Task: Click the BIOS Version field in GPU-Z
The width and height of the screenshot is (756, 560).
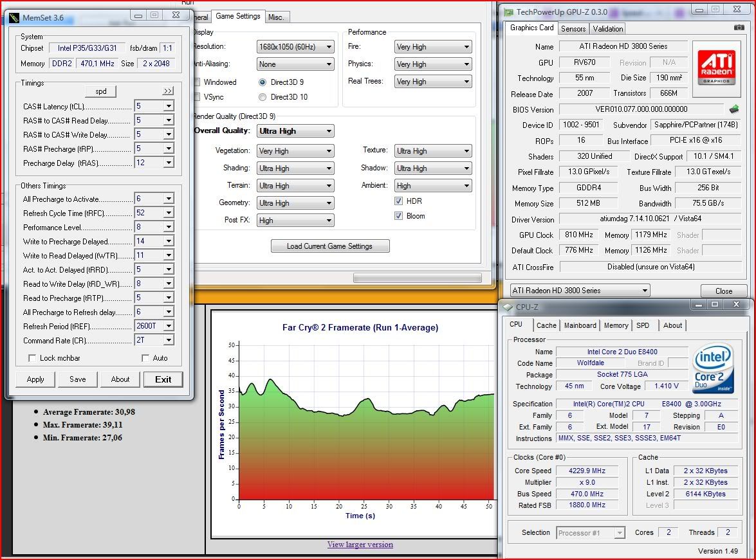Action: [641, 109]
